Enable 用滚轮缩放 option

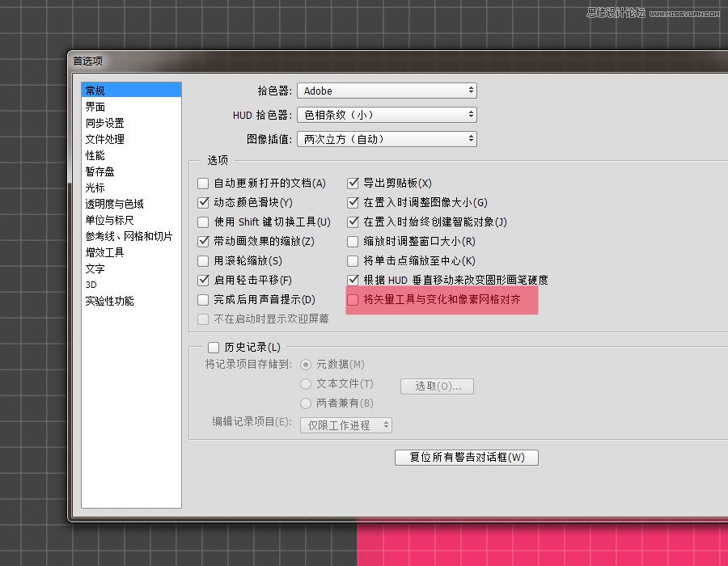[204, 260]
